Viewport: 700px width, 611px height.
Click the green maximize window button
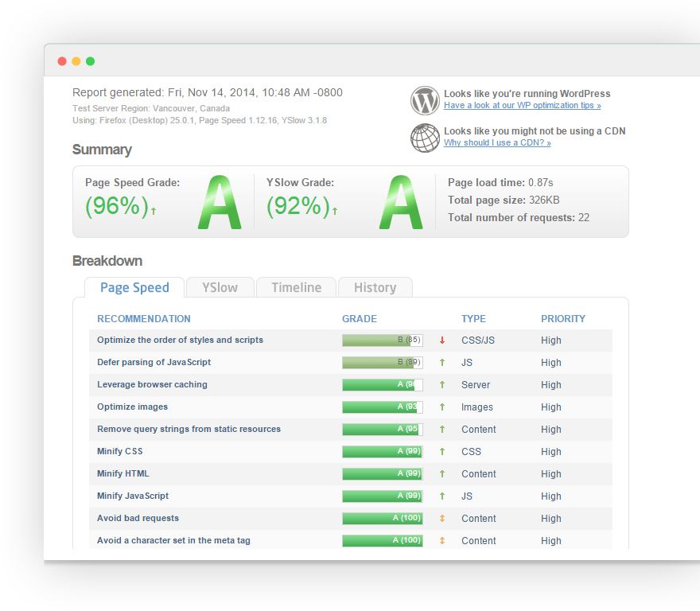coord(90,61)
